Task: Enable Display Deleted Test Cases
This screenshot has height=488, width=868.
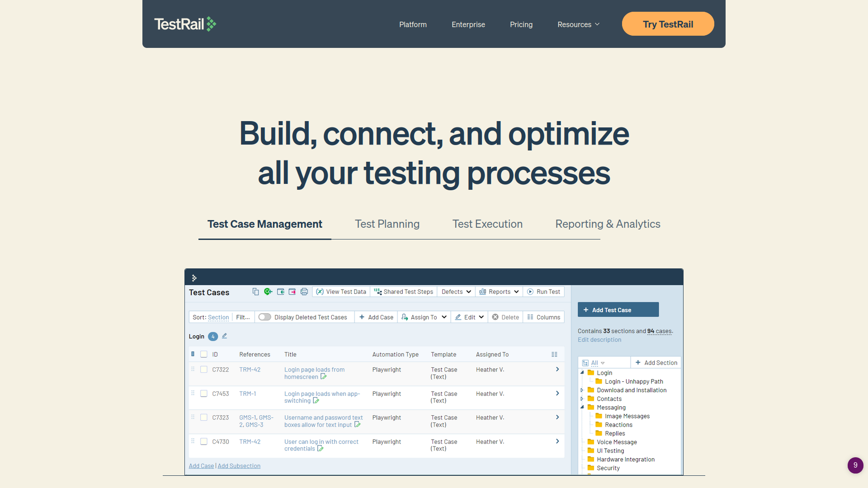Action: click(x=264, y=317)
